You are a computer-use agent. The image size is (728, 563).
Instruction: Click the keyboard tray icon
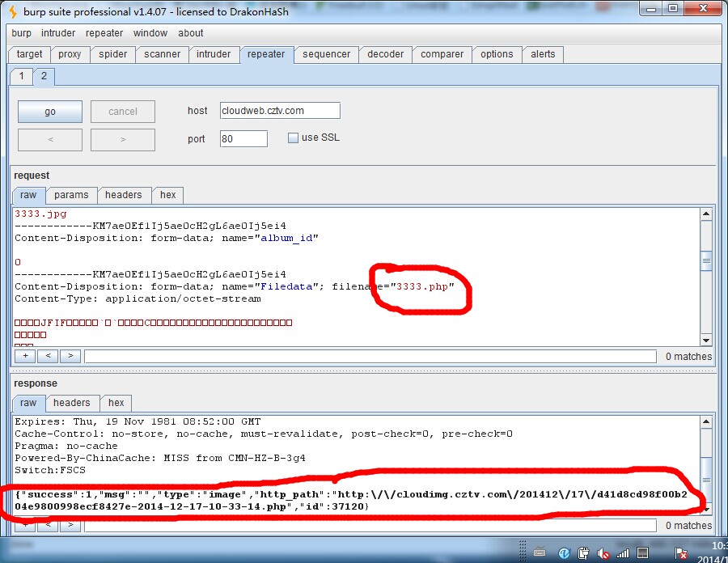click(x=540, y=552)
